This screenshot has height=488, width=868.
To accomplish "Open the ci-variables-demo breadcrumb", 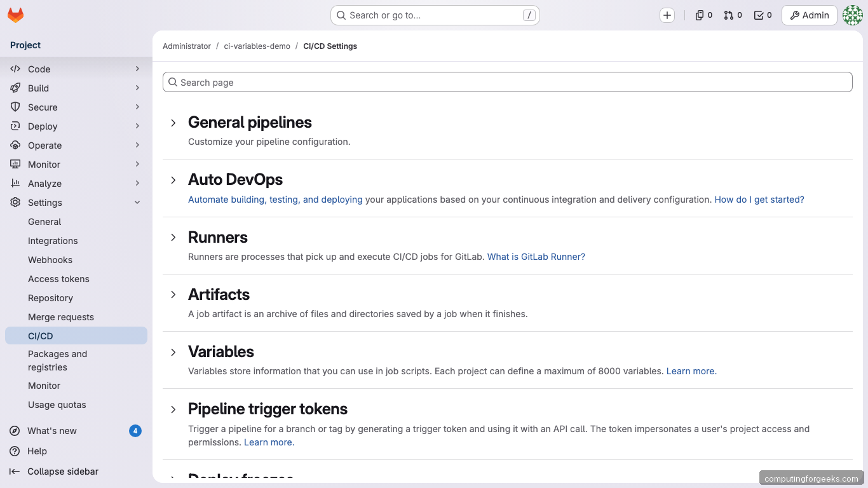I will point(257,46).
